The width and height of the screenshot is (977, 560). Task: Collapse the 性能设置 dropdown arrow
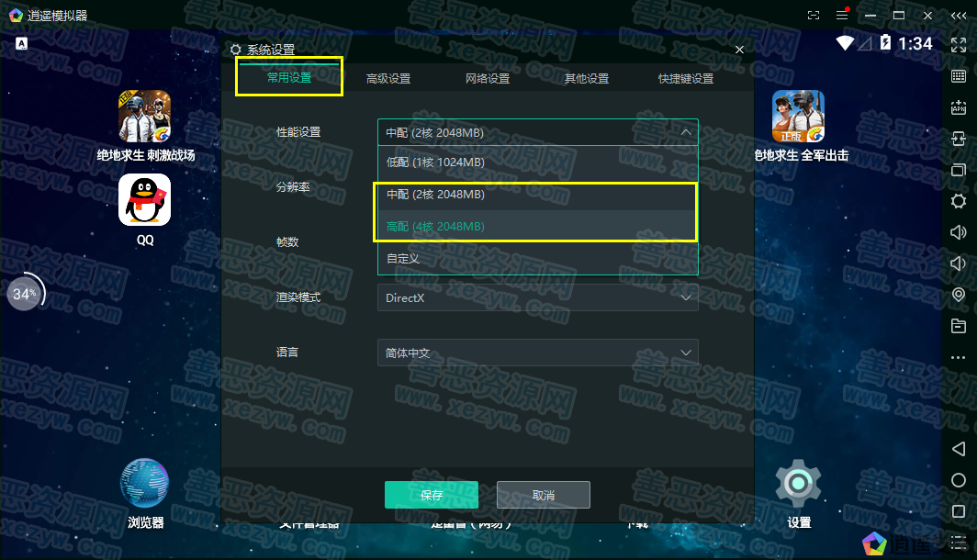coord(685,132)
